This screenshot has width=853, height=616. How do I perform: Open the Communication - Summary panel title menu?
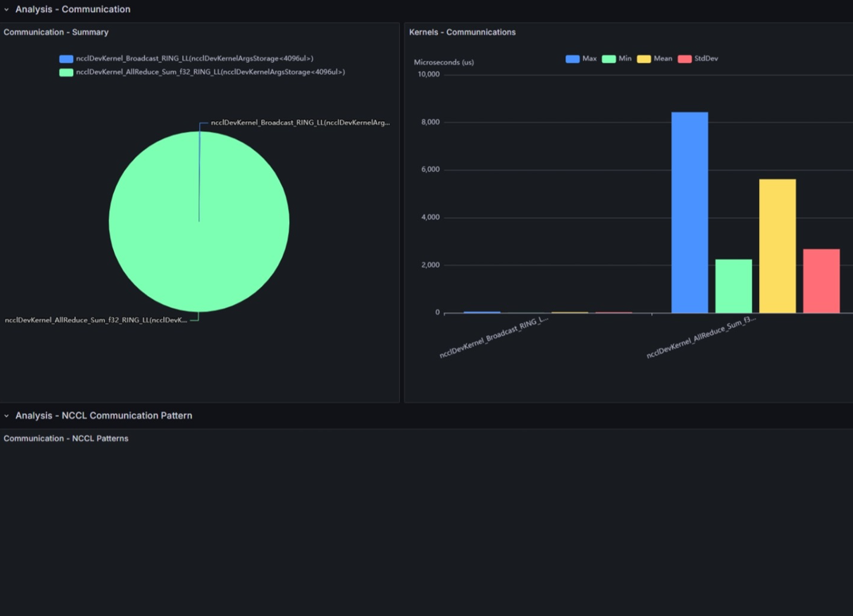(56, 33)
